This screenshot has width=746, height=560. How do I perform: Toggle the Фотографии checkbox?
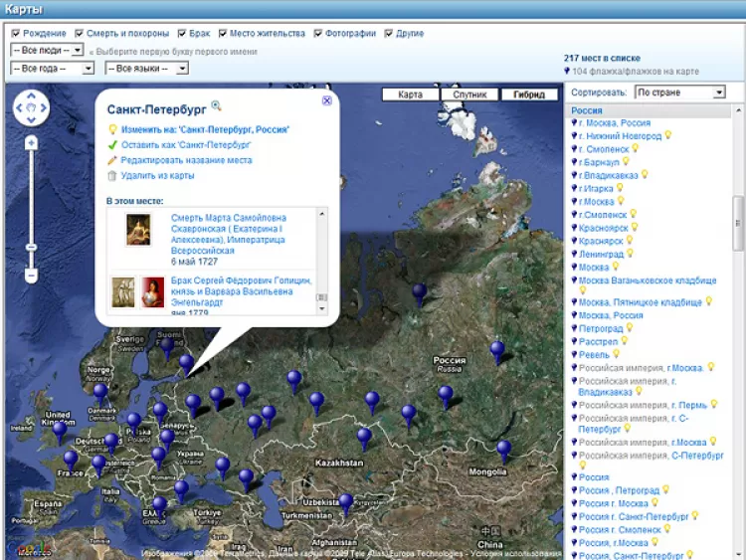click(x=318, y=33)
